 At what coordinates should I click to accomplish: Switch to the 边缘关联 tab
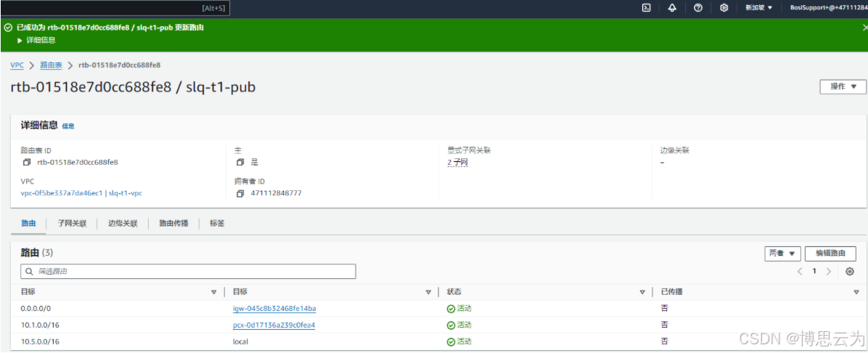click(x=123, y=223)
